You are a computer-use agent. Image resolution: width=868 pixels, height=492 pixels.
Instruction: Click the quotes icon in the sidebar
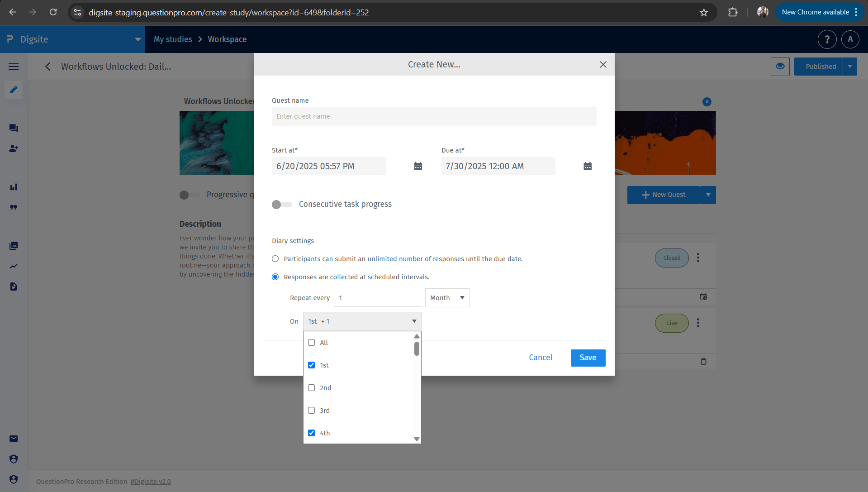13,207
